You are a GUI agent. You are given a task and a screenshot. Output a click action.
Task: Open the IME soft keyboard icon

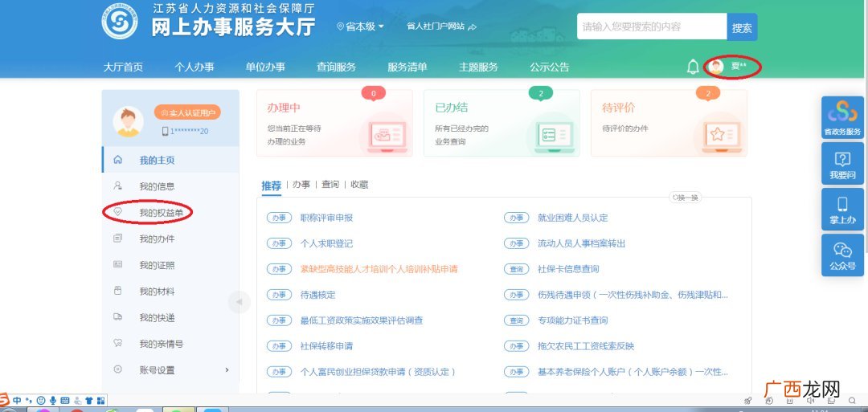65,400
